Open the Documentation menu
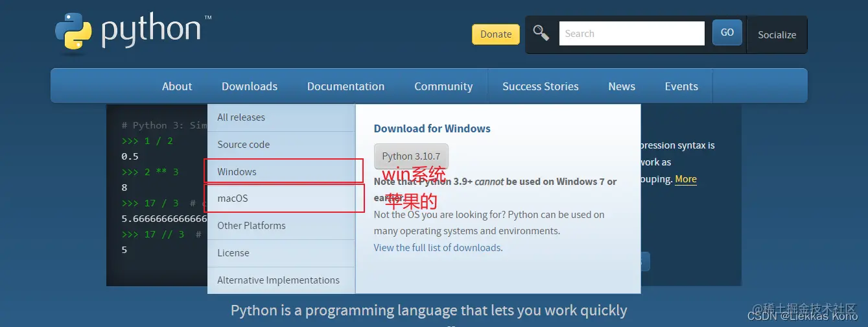Viewport: 868px width, 327px height. (346, 86)
